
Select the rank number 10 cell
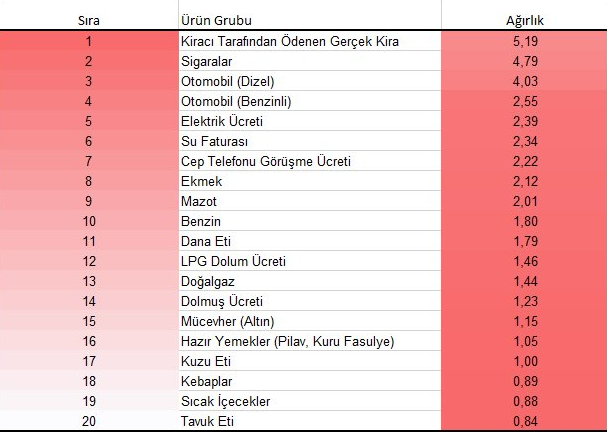pyautogui.click(x=89, y=221)
